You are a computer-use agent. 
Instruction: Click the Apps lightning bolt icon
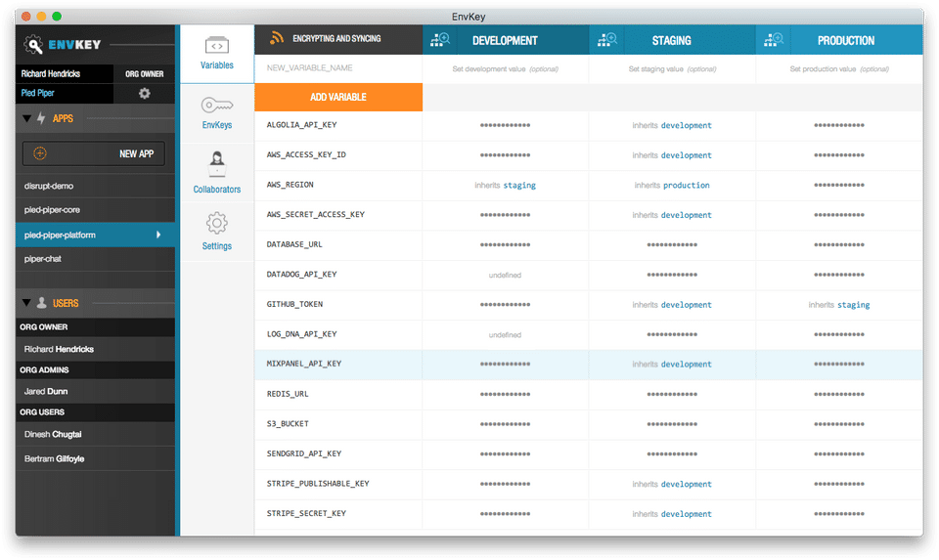pos(41,118)
